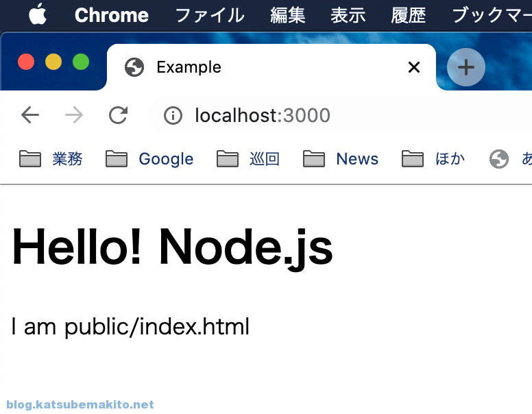Viewport: 532px width, 414px height.
Task: Click the browser forward arrow
Action: [74, 115]
